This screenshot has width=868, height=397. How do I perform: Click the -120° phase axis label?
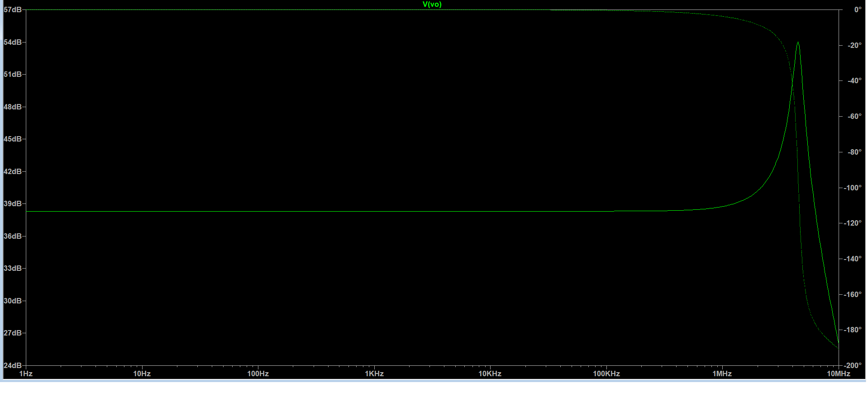point(853,223)
